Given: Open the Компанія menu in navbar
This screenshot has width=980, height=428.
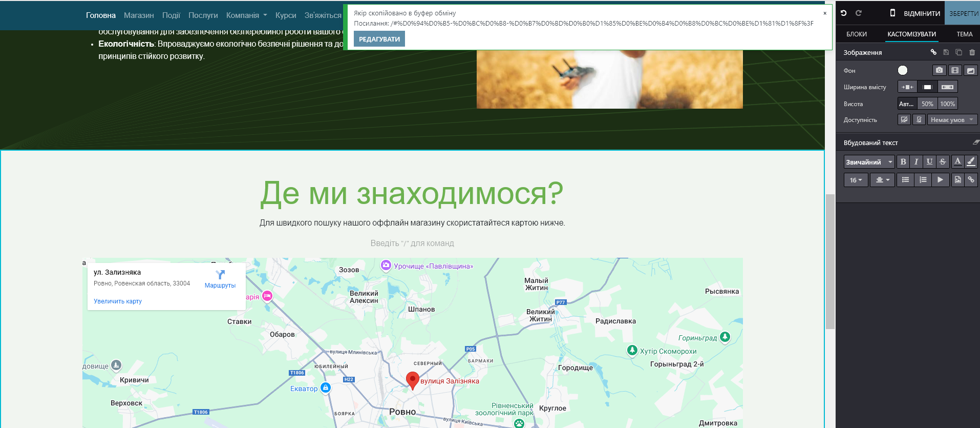Looking at the screenshot, I should 246,15.
